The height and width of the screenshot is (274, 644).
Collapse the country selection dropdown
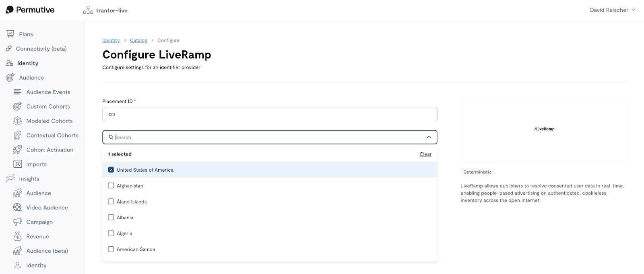point(428,137)
